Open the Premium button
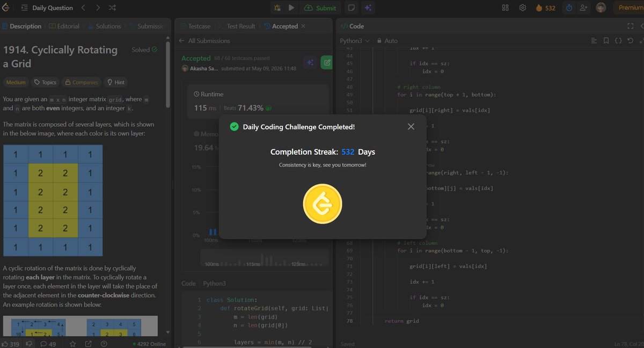644x348 pixels. coord(630,8)
